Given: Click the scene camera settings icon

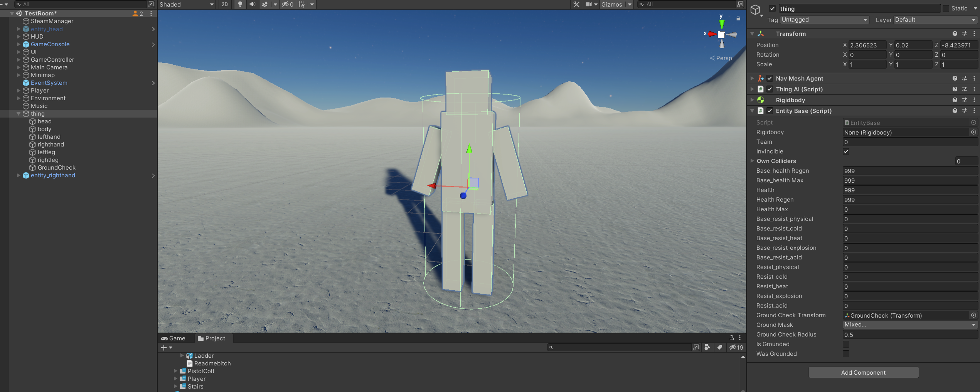Looking at the screenshot, I should click(589, 4).
